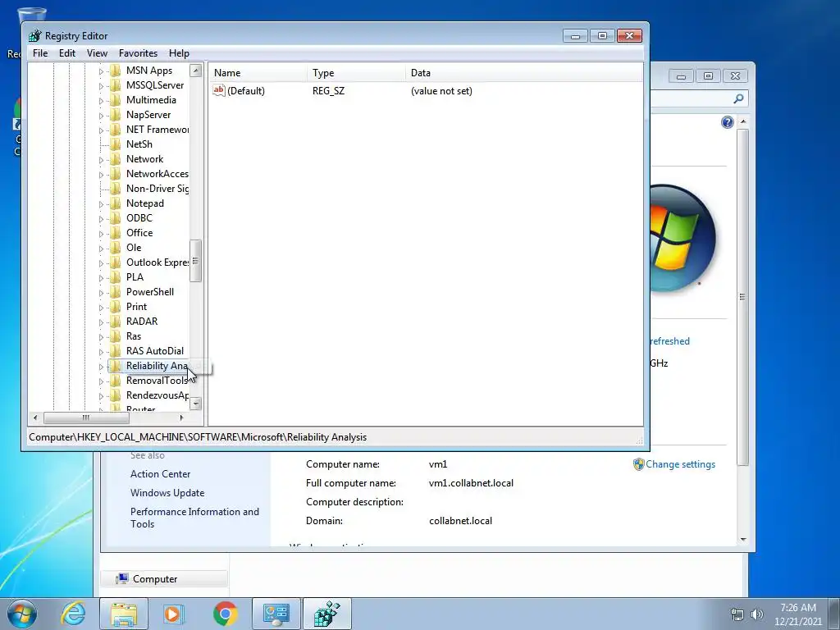Open the File menu
Image resolution: width=840 pixels, height=630 pixels.
point(40,53)
